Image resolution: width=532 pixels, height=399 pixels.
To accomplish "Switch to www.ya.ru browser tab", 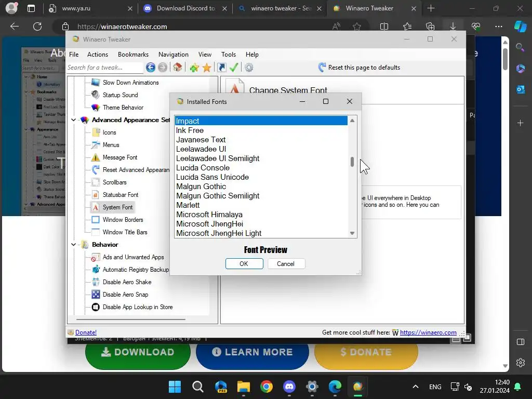I will (90, 8).
